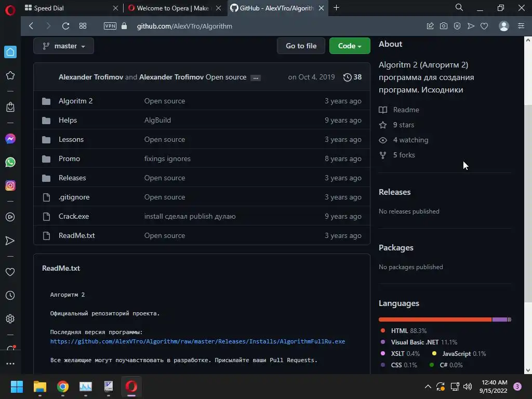Open the Opera profile account icon
This screenshot has height=399, width=532.
(x=504, y=26)
